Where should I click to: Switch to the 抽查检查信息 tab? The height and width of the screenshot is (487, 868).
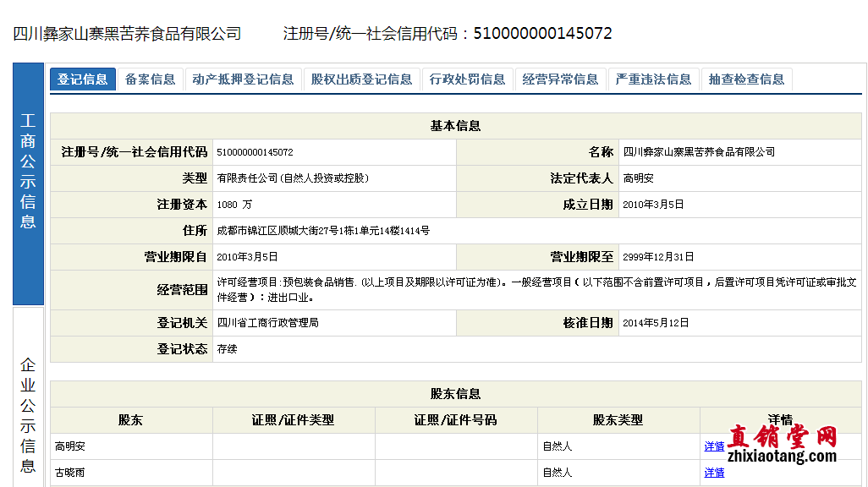(746, 79)
